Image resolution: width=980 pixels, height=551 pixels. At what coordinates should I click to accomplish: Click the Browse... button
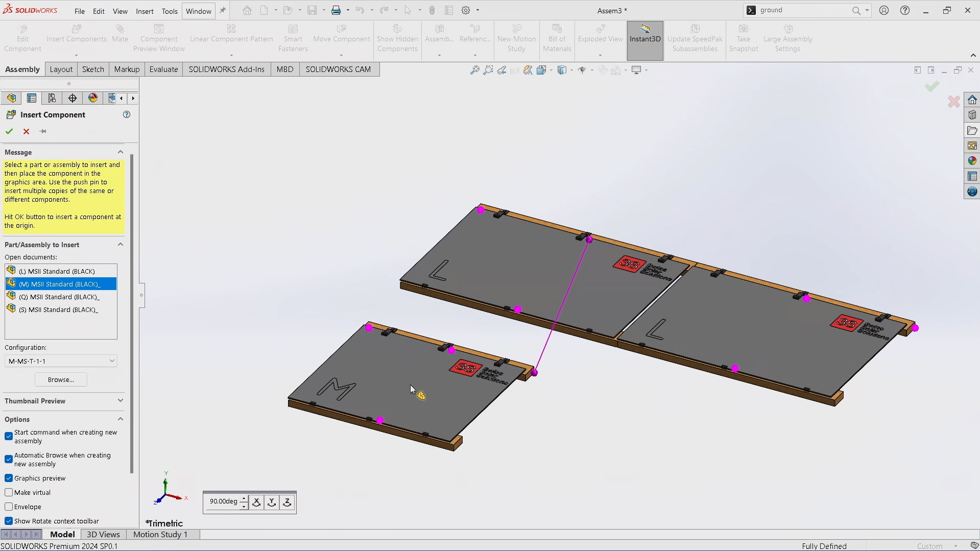[x=61, y=380]
